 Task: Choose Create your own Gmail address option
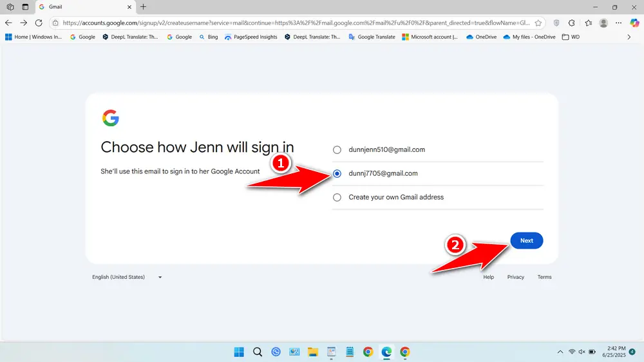(x=337, y=198)
